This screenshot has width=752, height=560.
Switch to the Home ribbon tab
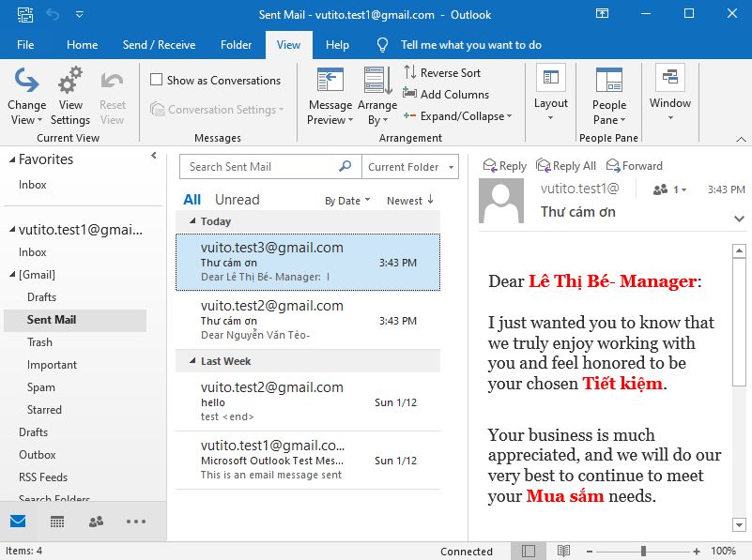(x=82, y=44)
